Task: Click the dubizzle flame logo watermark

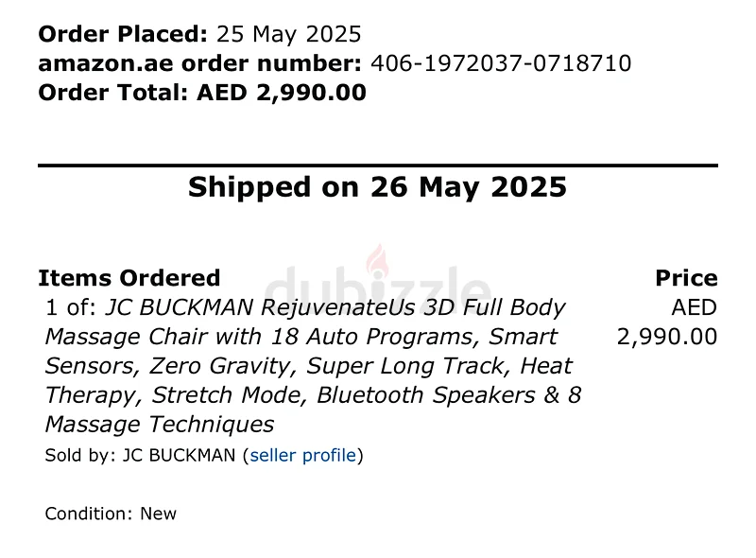Action: (x=376, y=261)
